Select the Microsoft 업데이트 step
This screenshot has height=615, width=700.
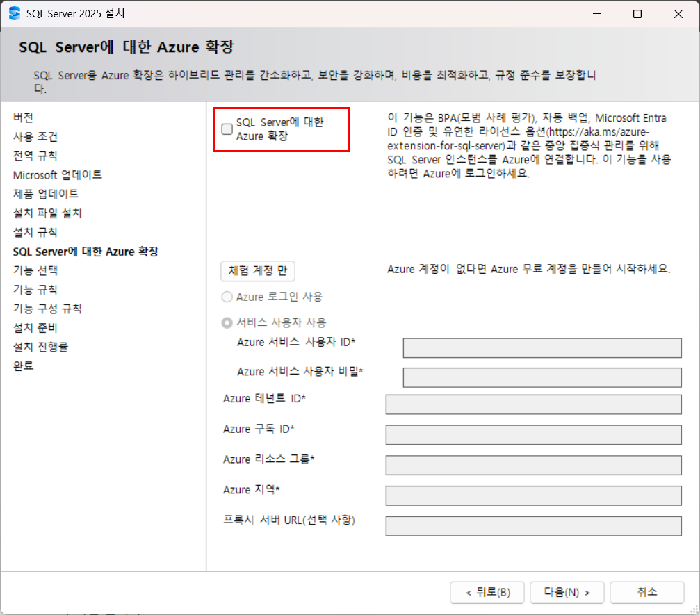(58, 175)
